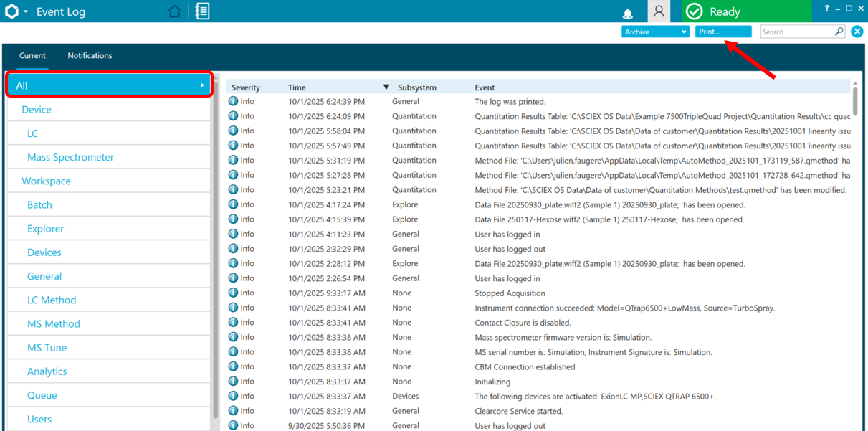Viewport: 868px width, 431px height.
Task: Open the user account icon
Action: (x=659, y=11)
